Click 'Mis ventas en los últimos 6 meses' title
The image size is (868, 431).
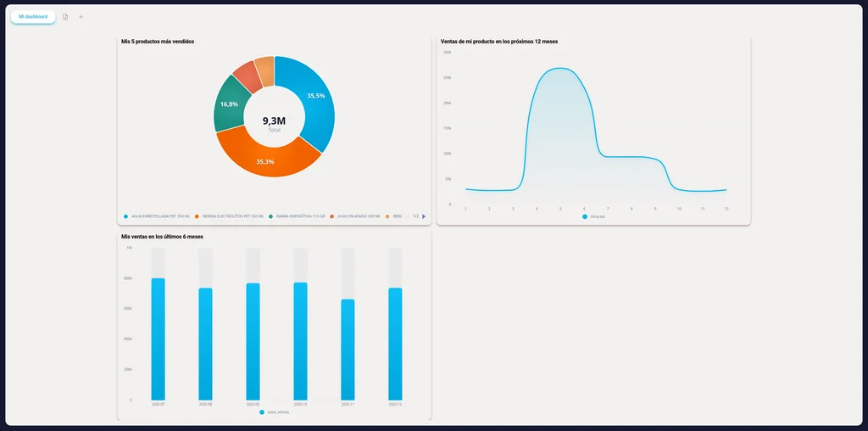[162, 237]
